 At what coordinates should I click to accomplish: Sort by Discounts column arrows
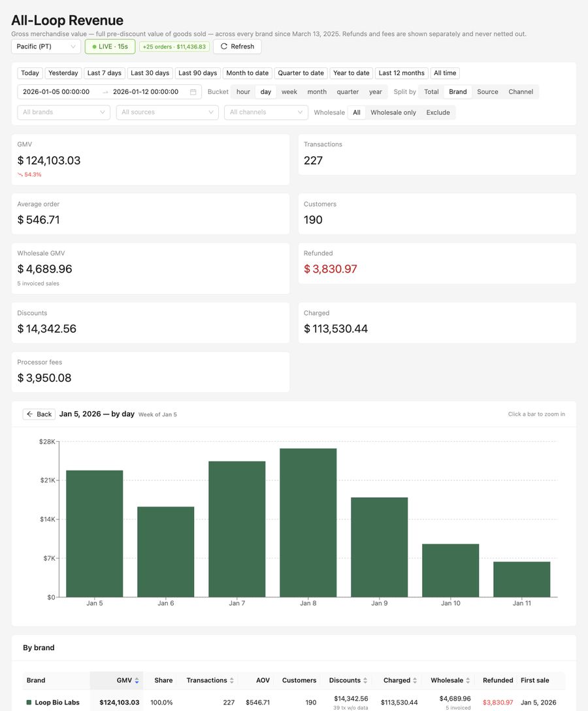point(365,680)
